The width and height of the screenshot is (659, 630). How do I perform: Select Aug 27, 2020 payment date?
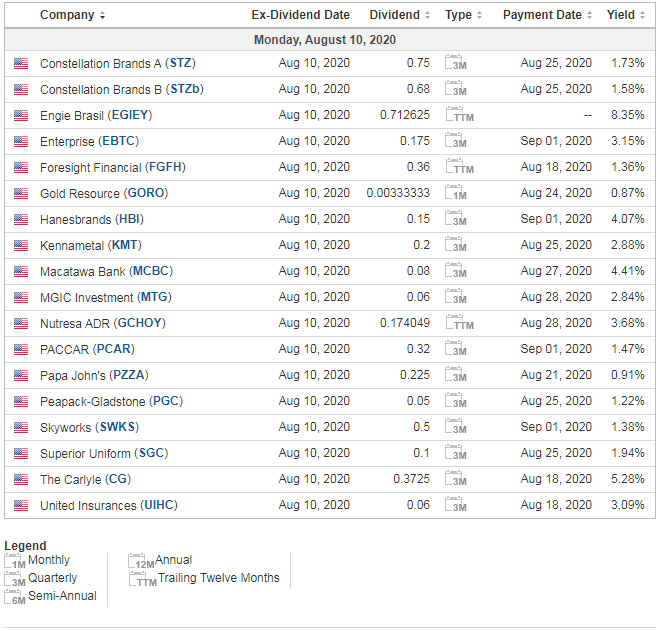point(556,271)
